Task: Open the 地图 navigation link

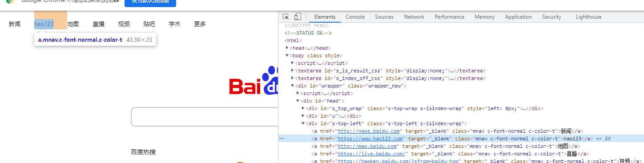Action: [x=73, y=24]
